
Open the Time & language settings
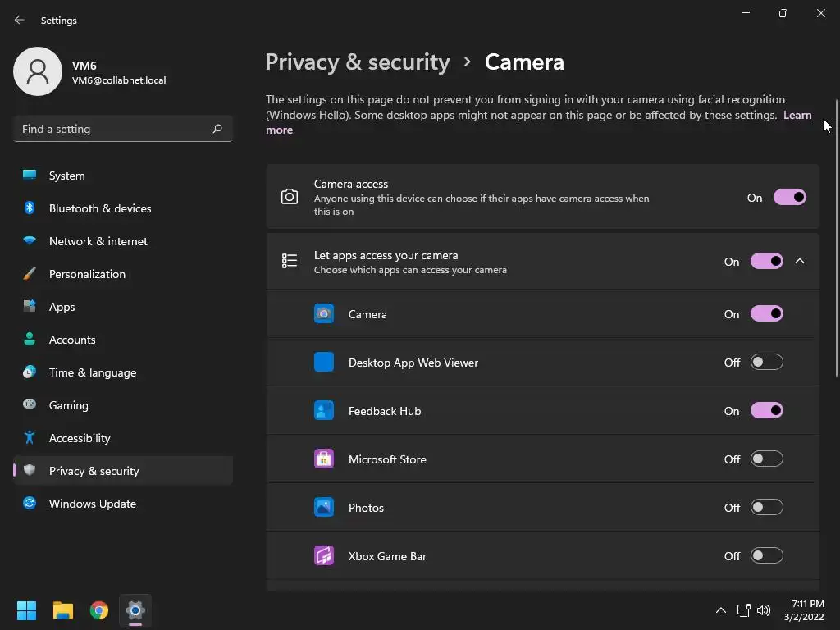click(92, 372)
